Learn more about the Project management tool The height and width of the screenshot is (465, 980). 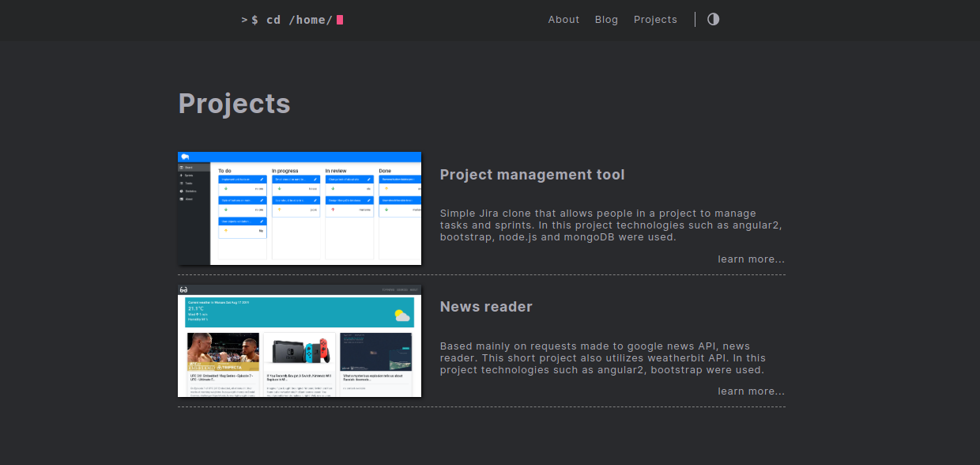(751, 259)
